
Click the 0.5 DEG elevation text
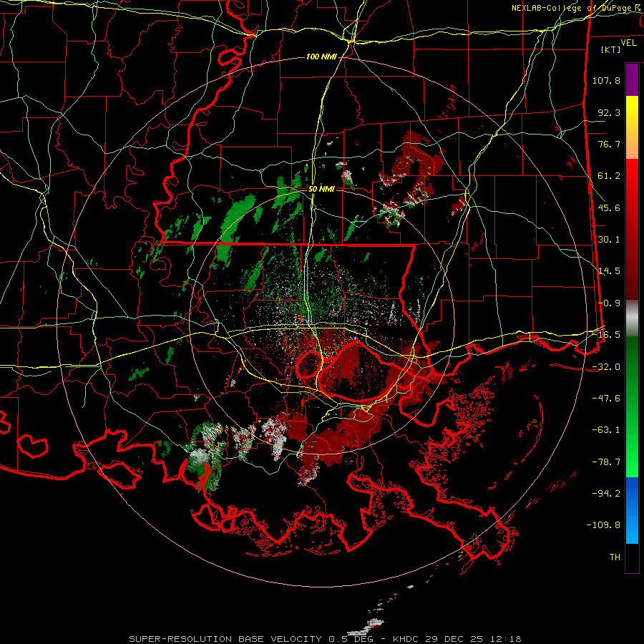[x=351, y=639]
